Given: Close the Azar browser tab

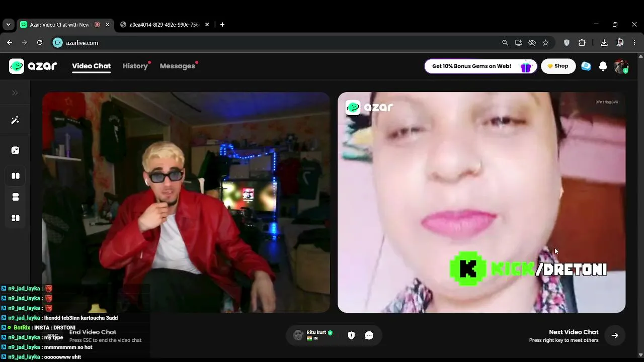Looking at the screenshot, I should point(107,25).
